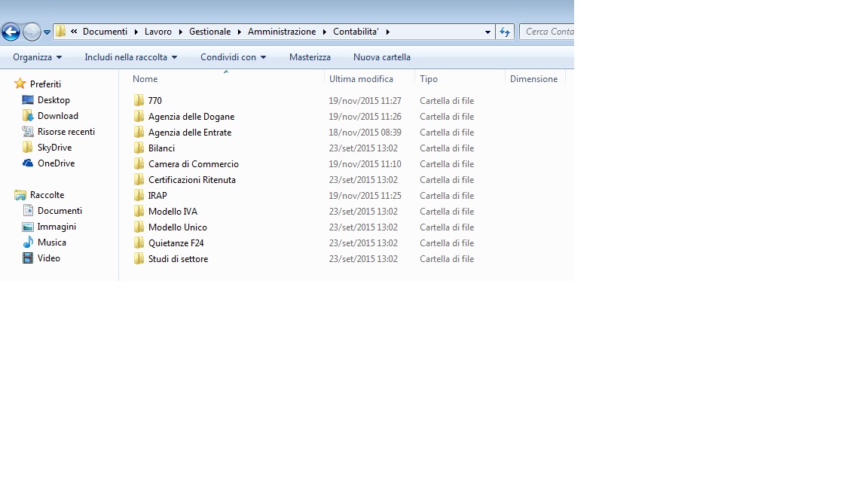Image resolution: width=868 pixels, height=488 pixels.
Task: Select the Video filmstrip icon in sidebar
Action: click(x=28, y=258)
